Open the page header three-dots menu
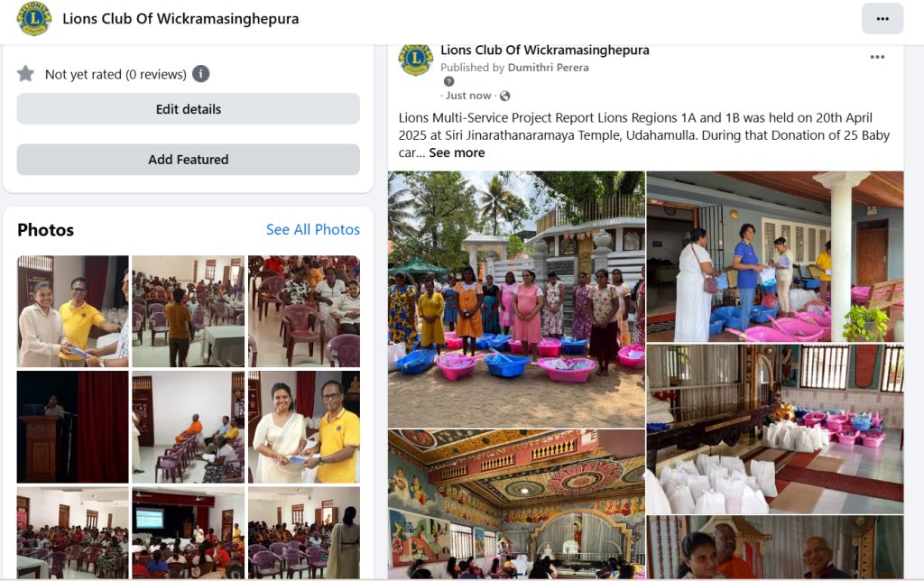The height and width of the screenshot is (581, 924). (882, 19)
